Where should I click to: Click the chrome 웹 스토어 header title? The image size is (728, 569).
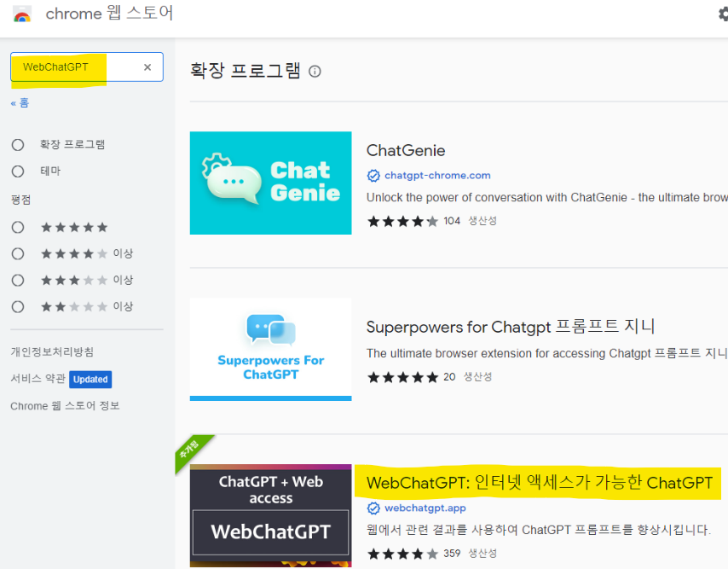point(110,14)
